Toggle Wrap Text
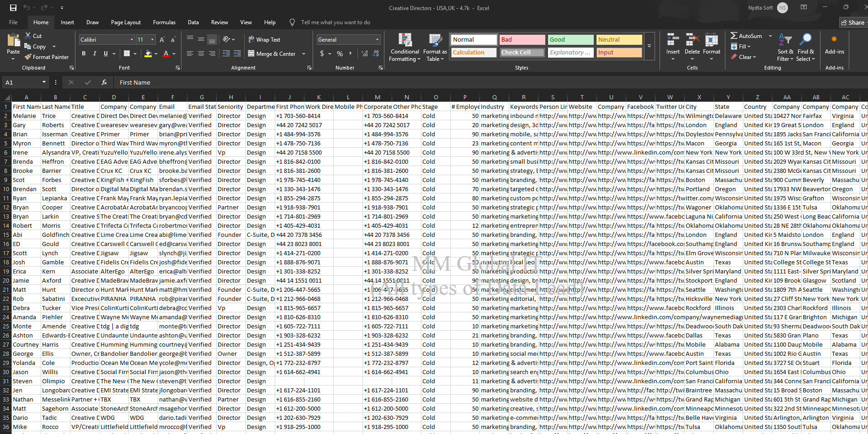The height and width of the screenshot is (434, 868). 264,40
